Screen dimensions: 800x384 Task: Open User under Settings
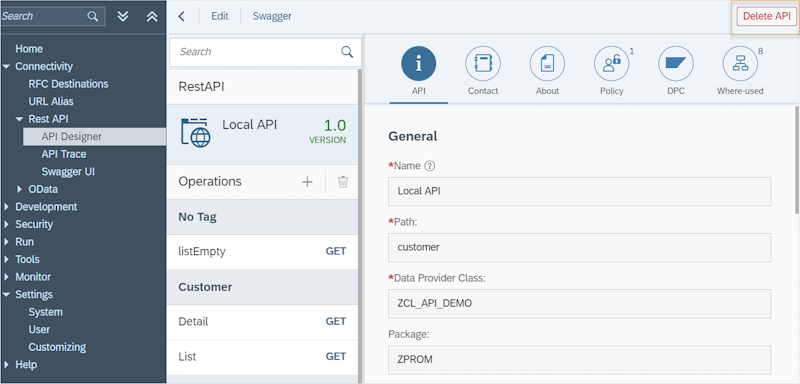(x=39, y=329)
